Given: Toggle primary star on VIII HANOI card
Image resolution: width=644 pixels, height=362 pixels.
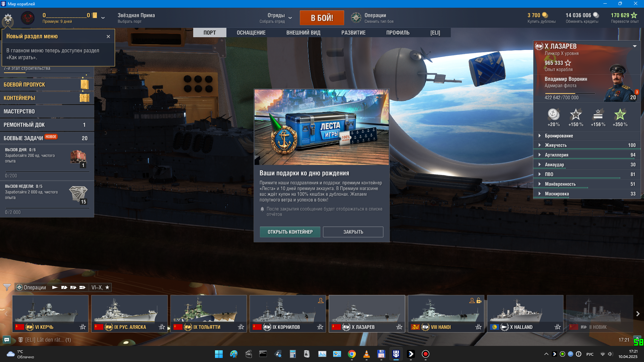Looking at the screenshot, I should [x=478, y=327].
